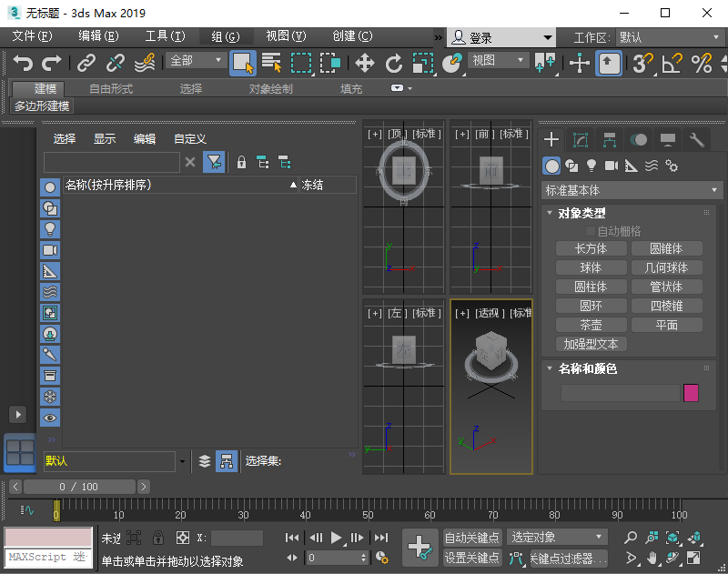Click the scene explorer search field

[111, 162]
